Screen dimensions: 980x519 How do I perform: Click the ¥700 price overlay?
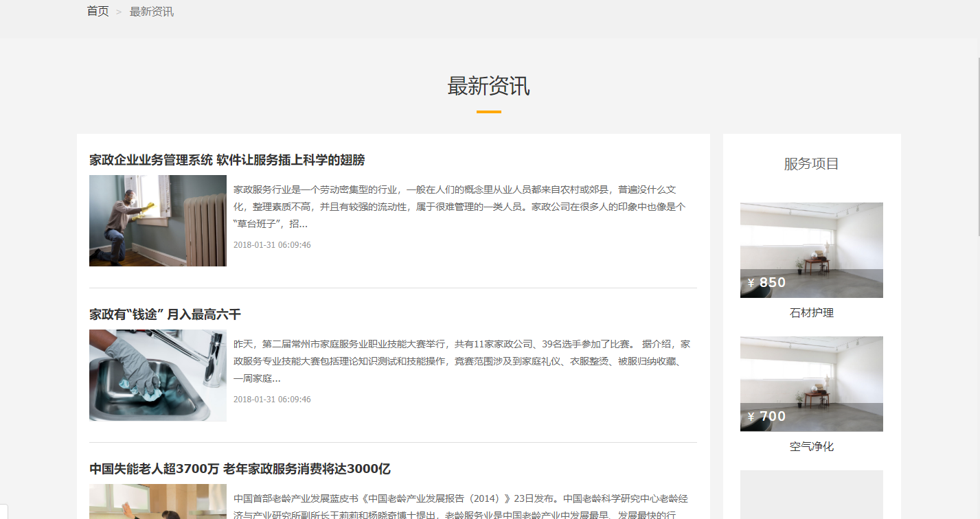[x=766, y=417]
